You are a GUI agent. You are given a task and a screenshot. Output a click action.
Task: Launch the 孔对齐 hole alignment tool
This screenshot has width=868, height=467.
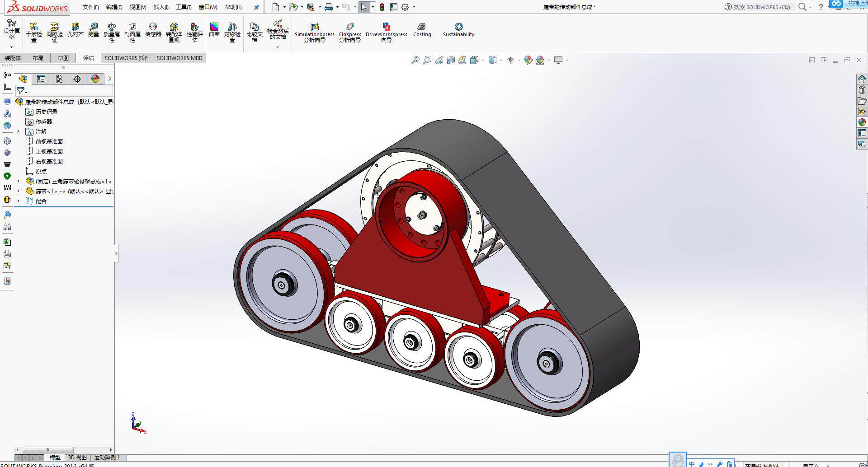pyautogui.click(x=75, y=30)
